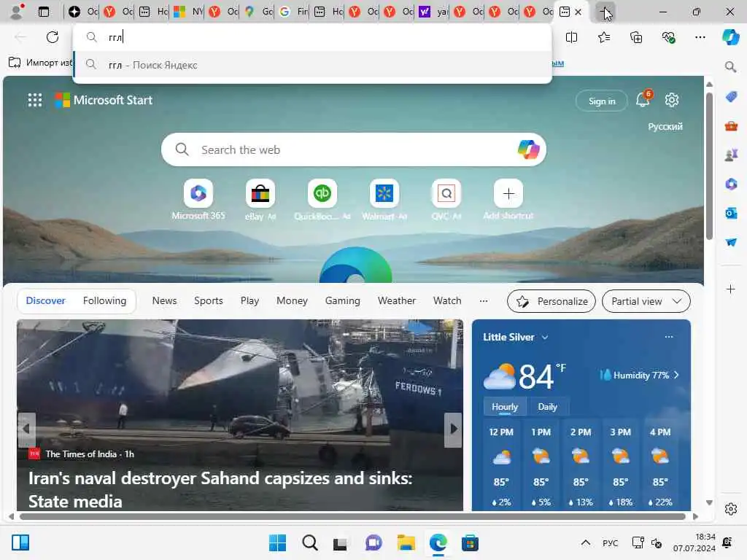The width and height of the screenshot is (747, 560).
Task: Click the Sign in button
Action: point(602,101)
